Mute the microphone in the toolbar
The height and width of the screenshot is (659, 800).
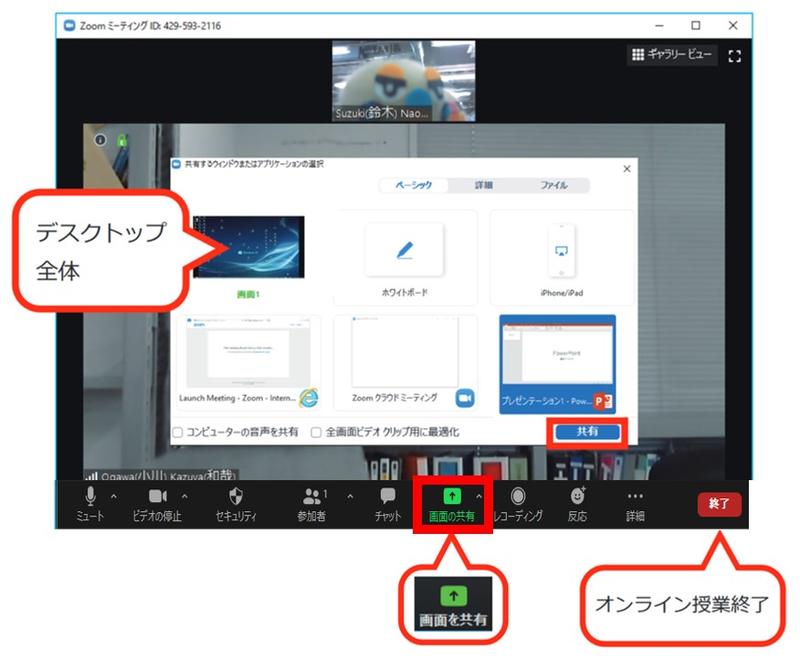click(x=90, y=503)
